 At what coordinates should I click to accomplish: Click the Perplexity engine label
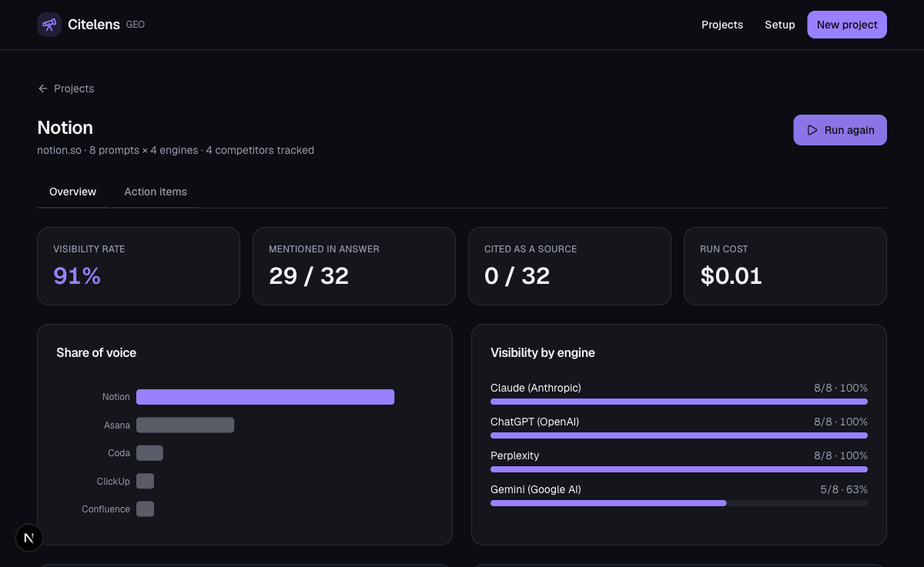pos(515,455)
